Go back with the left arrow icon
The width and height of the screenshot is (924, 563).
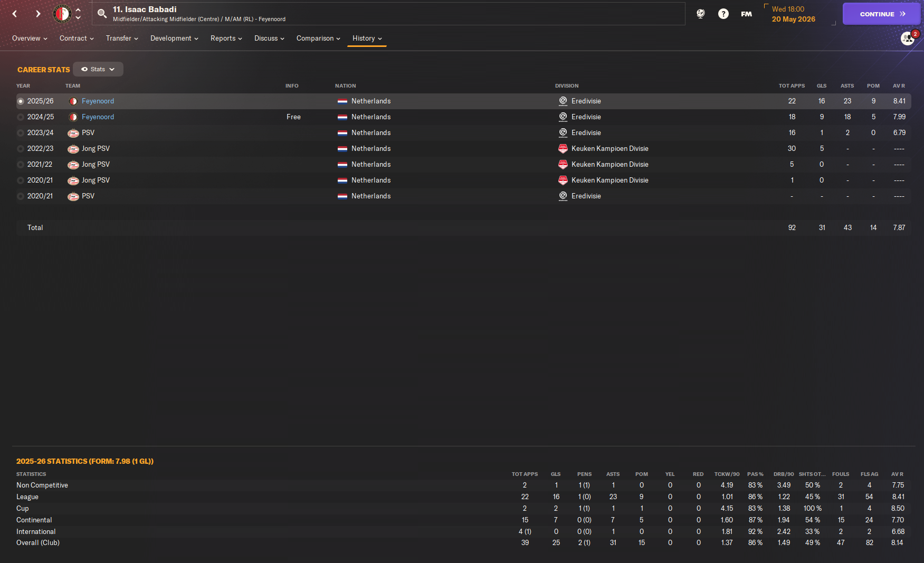point(15,14)
